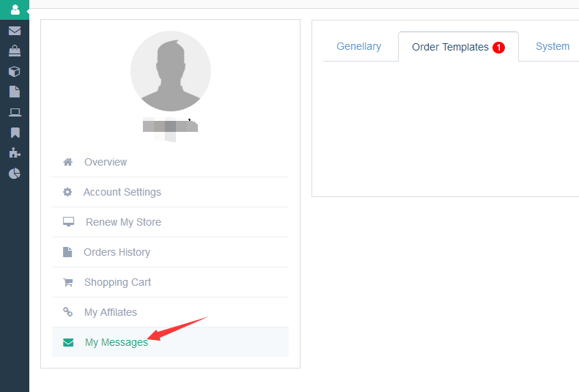Click the laptop icon in dark sidebar

(15, 112)
